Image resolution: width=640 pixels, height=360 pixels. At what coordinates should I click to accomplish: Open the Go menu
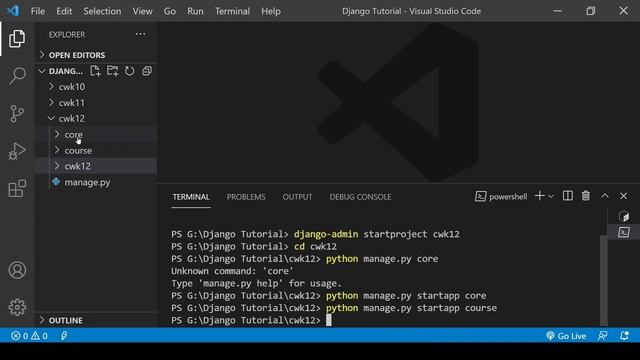tap(169, 11)
